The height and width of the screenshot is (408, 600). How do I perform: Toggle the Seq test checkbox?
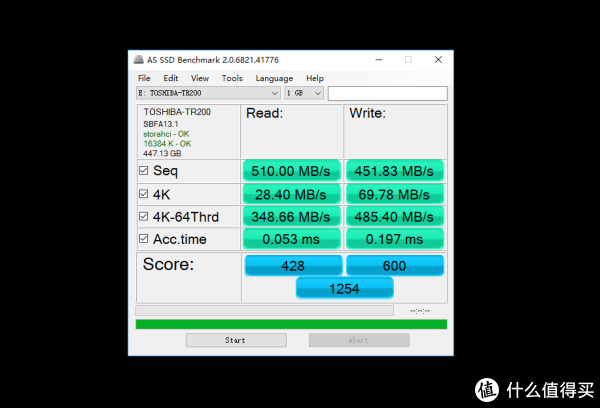[143, 170]
